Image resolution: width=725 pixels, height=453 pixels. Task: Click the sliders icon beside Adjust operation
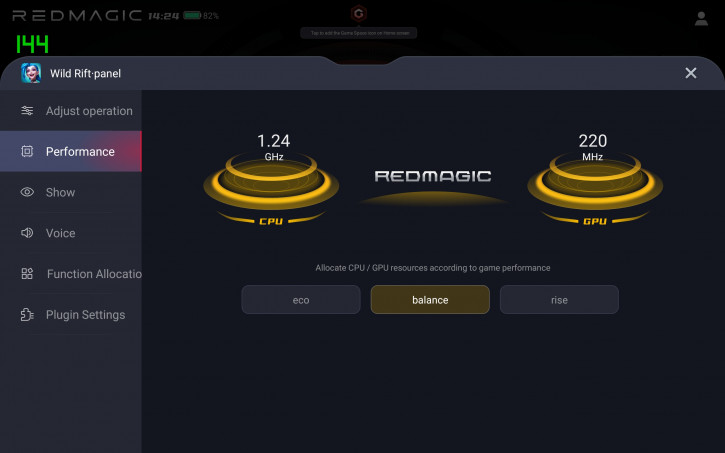pyautogui.click(x=27, y=111)
